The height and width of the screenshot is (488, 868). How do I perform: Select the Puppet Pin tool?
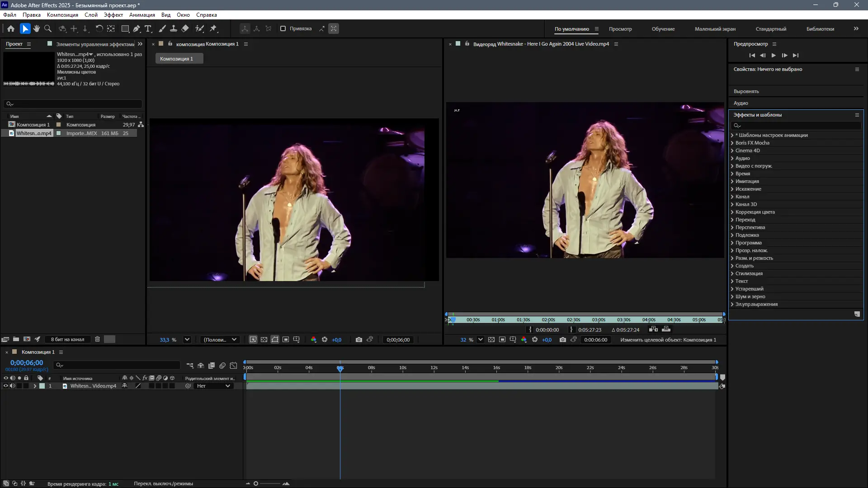pyautogui.click(x=213, y=28)
